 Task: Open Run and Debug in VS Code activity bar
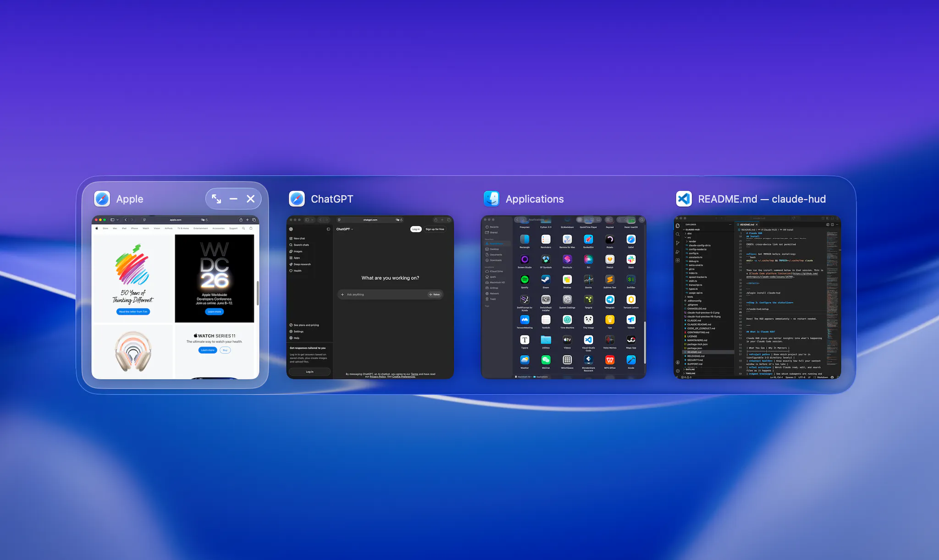(x=678, y=252)
